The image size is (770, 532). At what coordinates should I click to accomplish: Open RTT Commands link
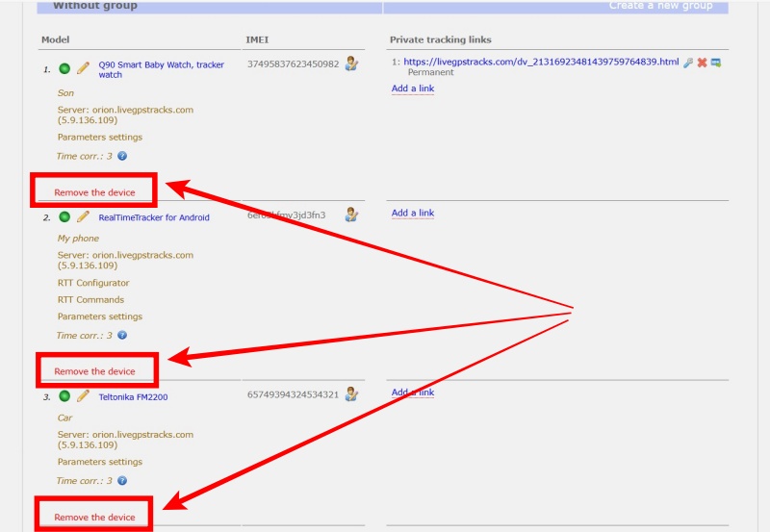(90, 299)
